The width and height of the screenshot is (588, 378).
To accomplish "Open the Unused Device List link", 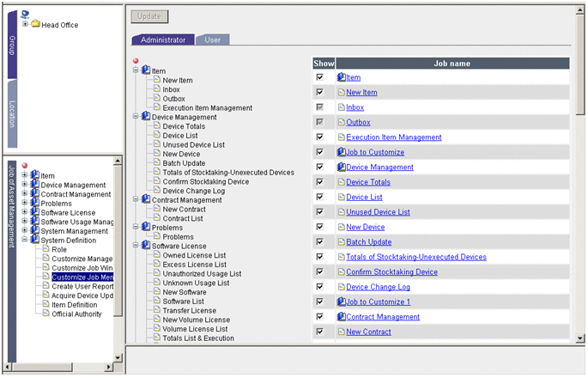I will click(x=378, y=212).
